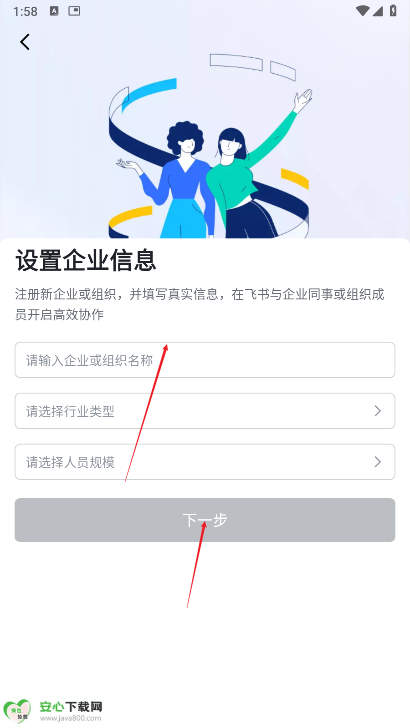
Task: Click the 安心下载网 watermark text
Action: 71,707
